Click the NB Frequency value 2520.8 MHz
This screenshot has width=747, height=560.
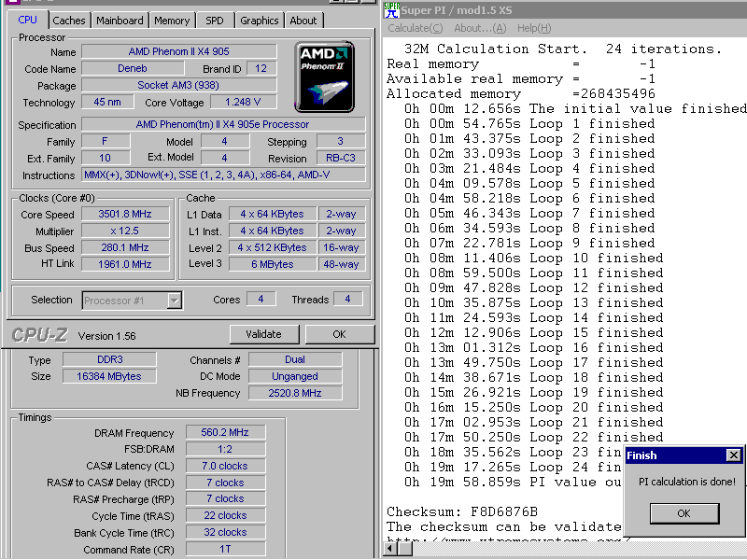(x=295, y=393)
